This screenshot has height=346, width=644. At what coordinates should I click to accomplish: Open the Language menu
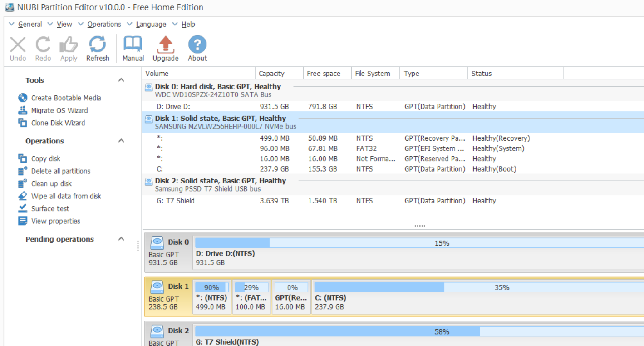pyautogui.click(x=151, y=24)
